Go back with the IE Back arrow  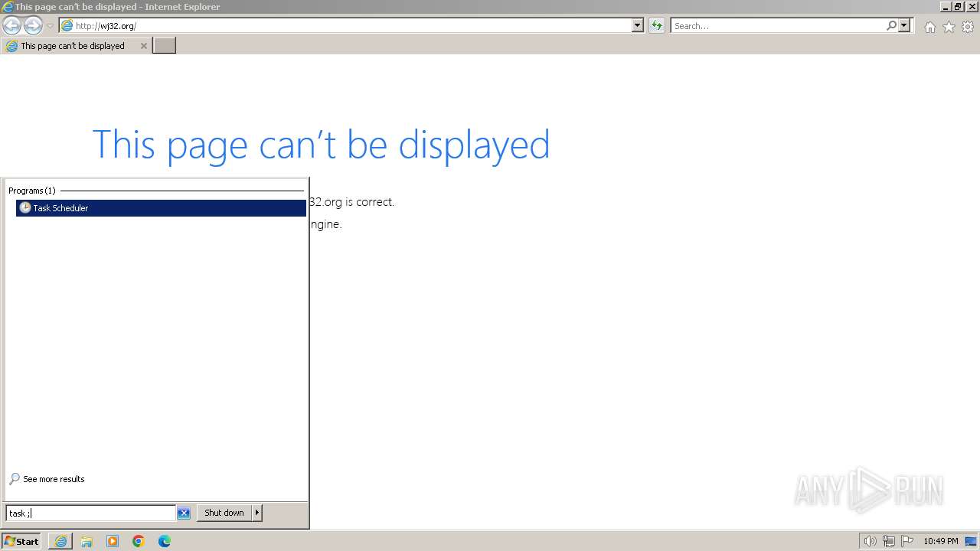point(11,25)
